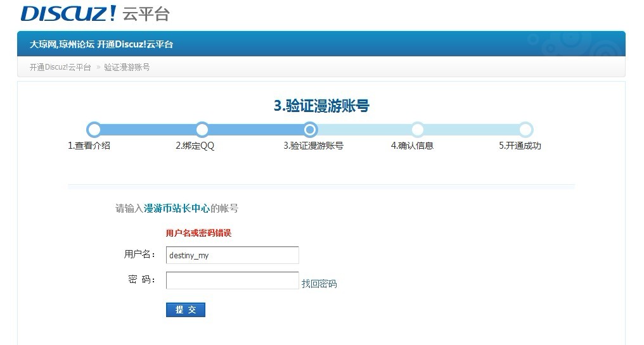Select the 验证漫游账号 breadcrumb item
This screenshot has height=345, width=644.
127,67
